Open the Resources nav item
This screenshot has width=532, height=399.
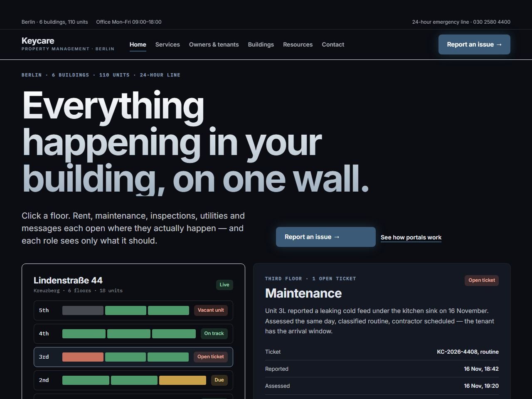click(x=298, y=44)
